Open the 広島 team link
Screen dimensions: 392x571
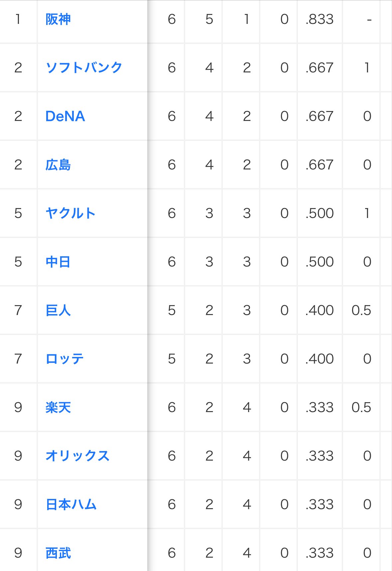[x=58, y=165]
